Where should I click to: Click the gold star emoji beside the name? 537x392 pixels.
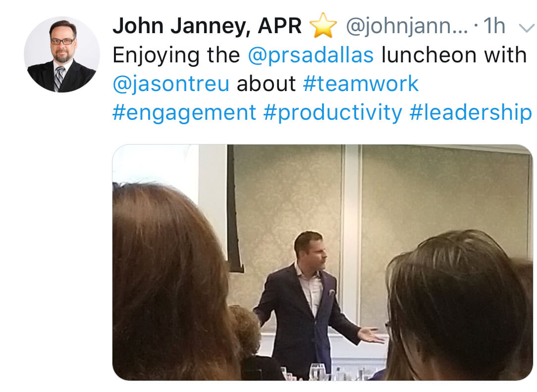click(323, 25)
